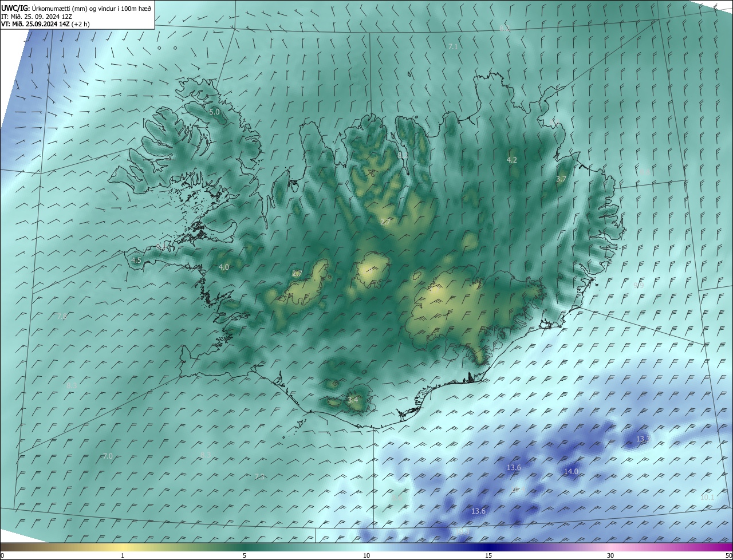
Task: Click the '5' tick on the color scale
Action: [x=245, y=555]
